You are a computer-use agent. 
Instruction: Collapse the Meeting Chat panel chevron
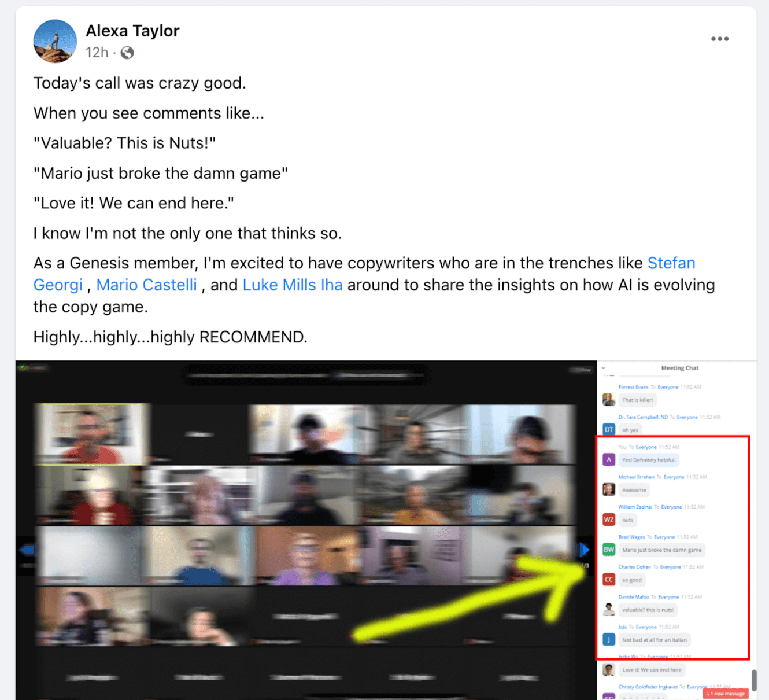pos(603,368)
